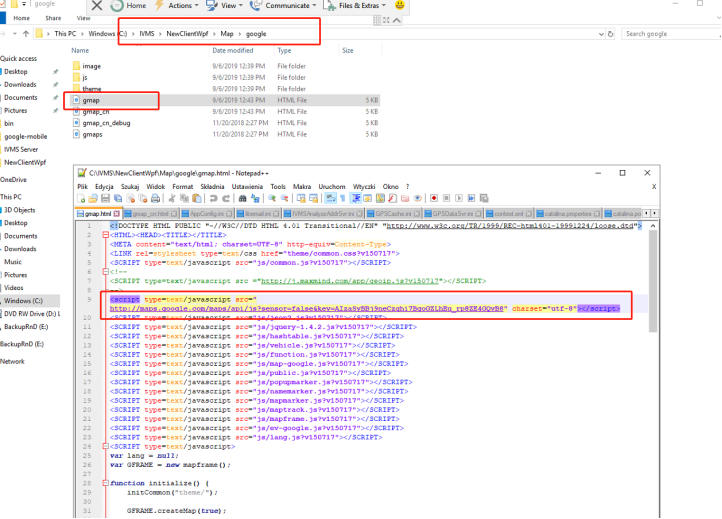Collapse the HTML fold marker on line 2
The image size is (722, 519).
tap(105, 235)
